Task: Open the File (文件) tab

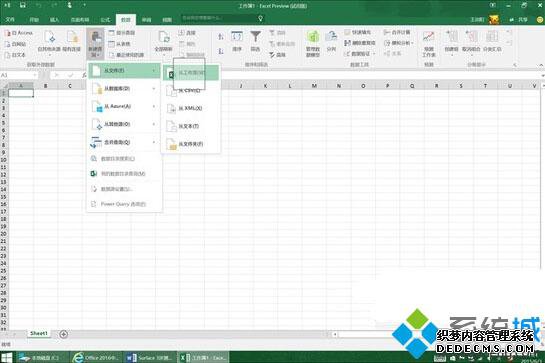Action: coord(10,20)
